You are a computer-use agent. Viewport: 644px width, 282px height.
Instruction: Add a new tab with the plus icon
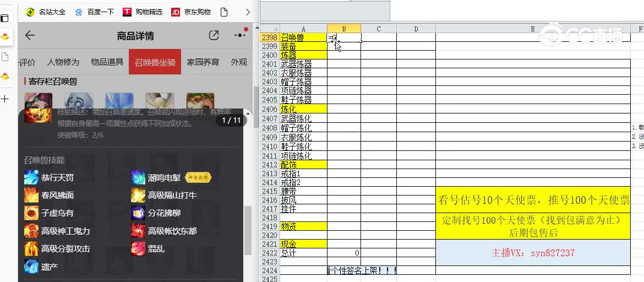(x=4, y=99)
